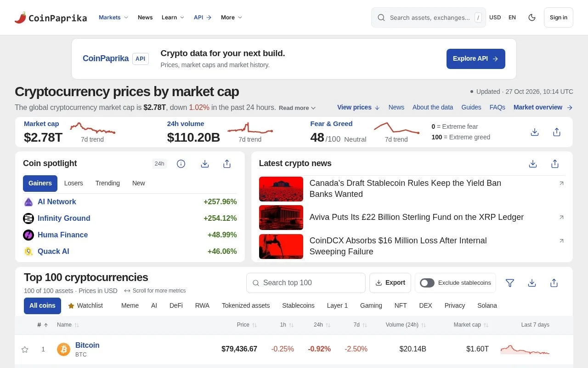Image resolution: width=588 pixels, height=368 pixels.
Task: Open the Guides link
Action: click(x=471, y=107)
